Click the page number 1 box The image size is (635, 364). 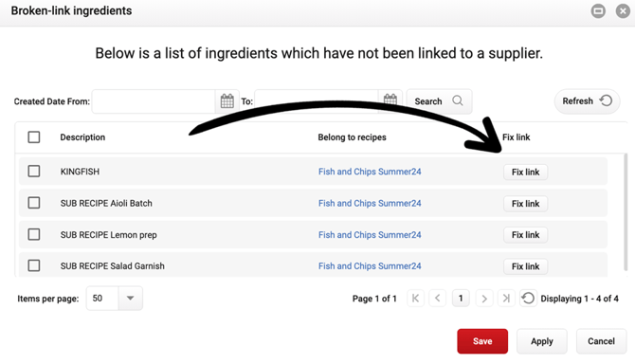pyautogui.click(x=461, y=299)
